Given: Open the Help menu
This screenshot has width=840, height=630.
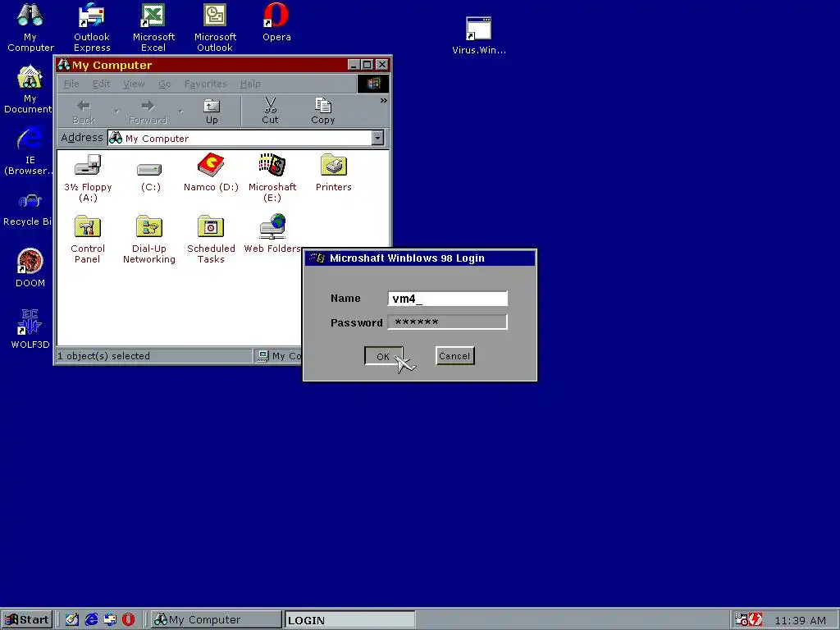Looking at the screenshot, I should 250,84.
